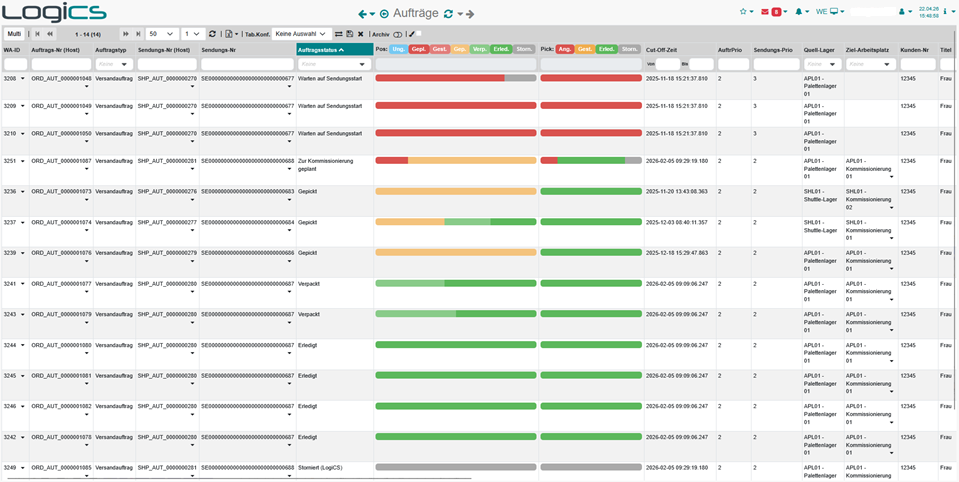Click the export document icon in toolbar
The width and height of the screenshot is (959, 482).
(x=228, y=34)
